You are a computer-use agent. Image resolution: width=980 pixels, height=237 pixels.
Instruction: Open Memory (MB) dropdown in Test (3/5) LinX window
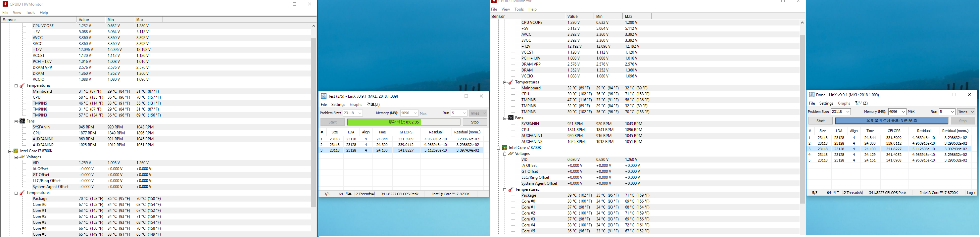click(x=415, y=113)
